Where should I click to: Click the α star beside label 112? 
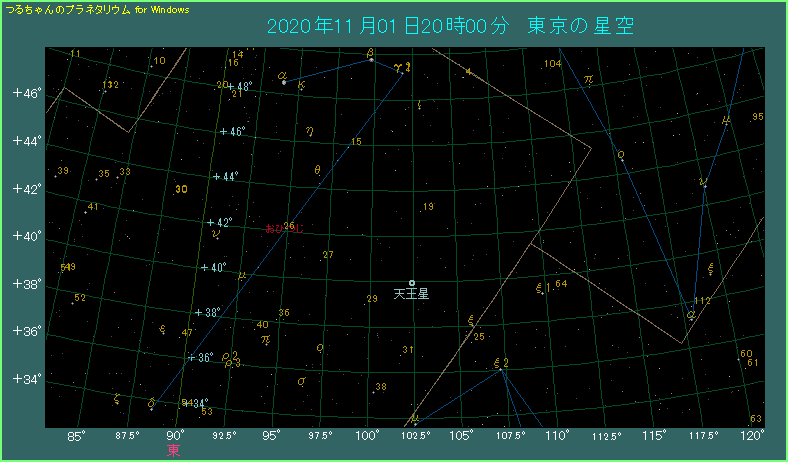691,315
